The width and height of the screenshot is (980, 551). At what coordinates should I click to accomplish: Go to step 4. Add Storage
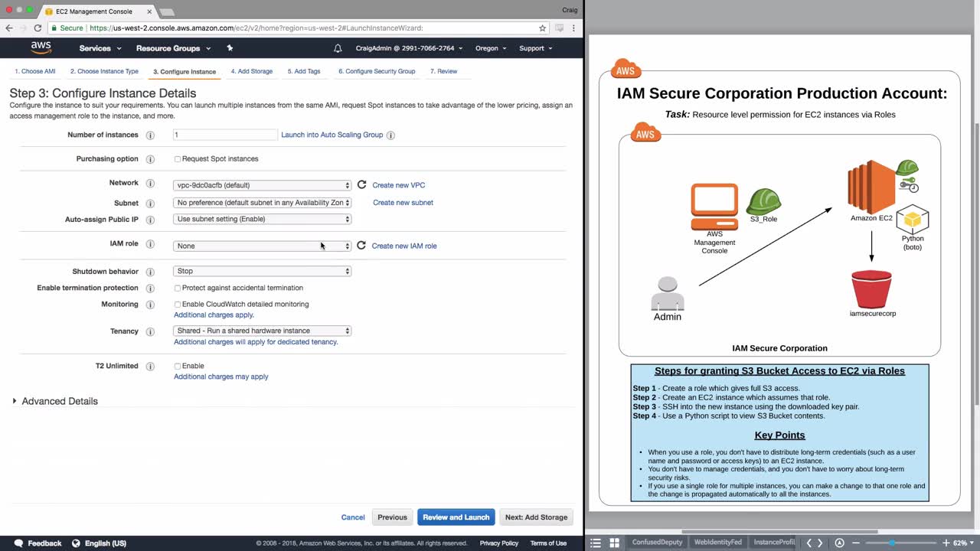pyautogui.click(x=252, y=71)
